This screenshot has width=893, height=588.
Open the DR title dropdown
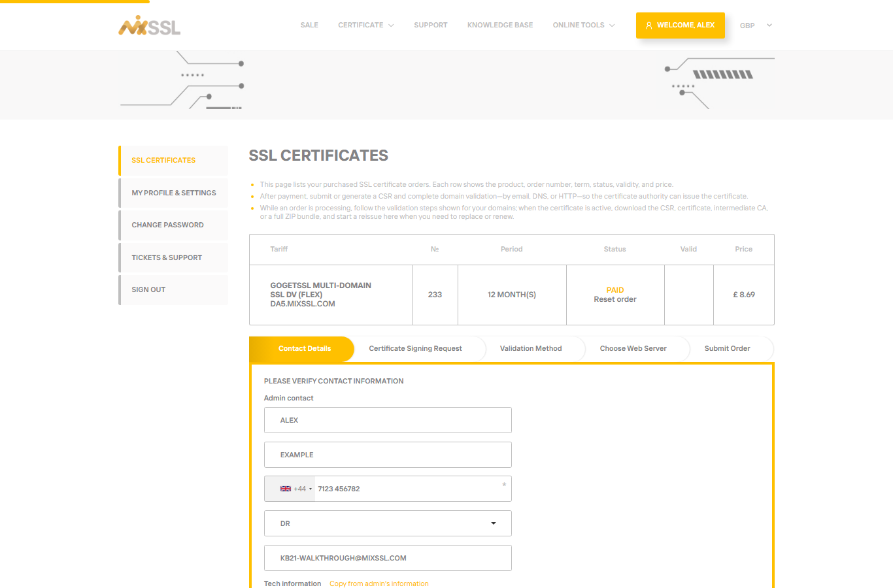click(388, 523)
